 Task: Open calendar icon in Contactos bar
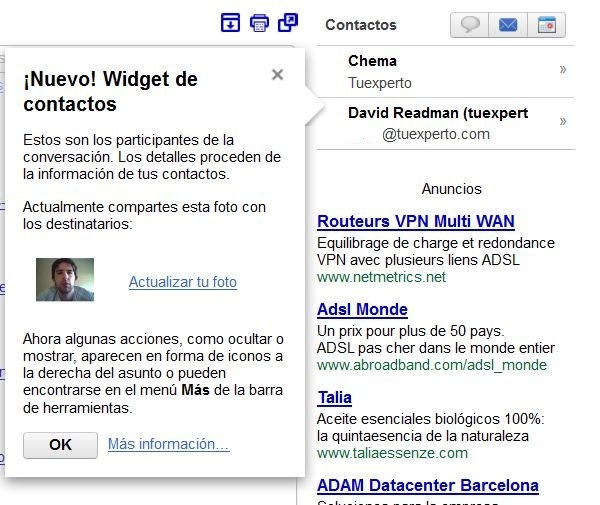[546, 25]
